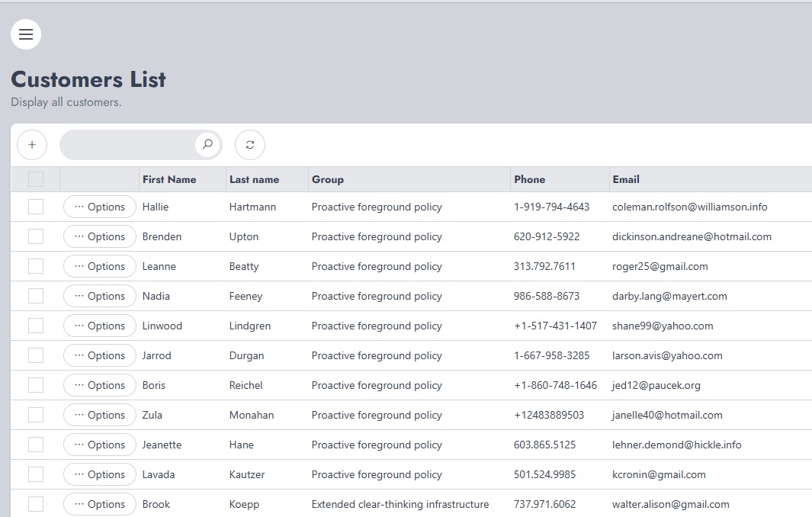Open the Options menu for Hallie
Viewport: 812px width, 517px height.
pyautogui.click(x=100, y=207)
